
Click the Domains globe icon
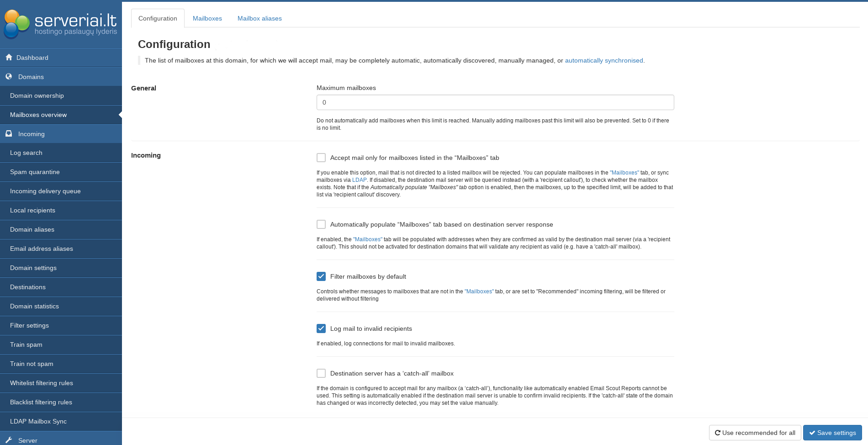point(9,76)
